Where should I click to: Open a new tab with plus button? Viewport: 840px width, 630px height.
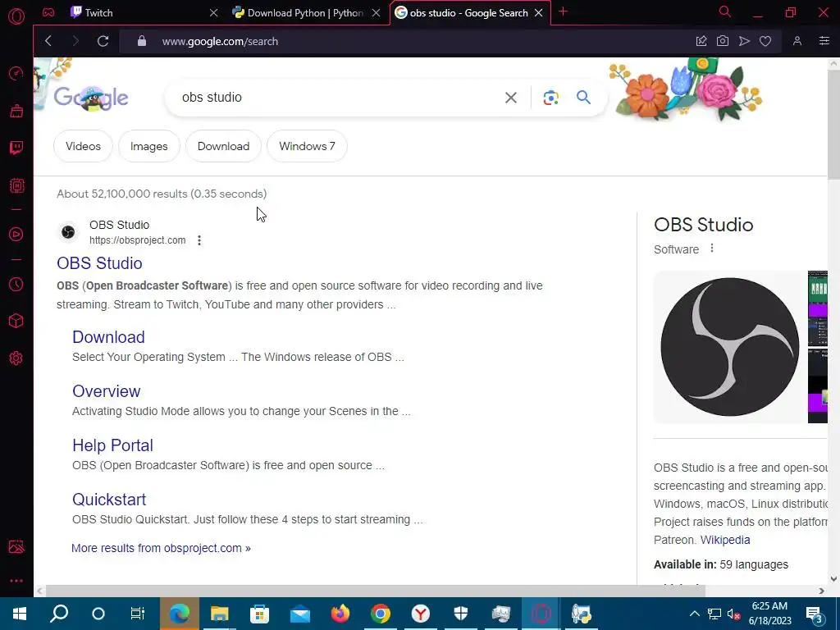[x=563, y=11]
